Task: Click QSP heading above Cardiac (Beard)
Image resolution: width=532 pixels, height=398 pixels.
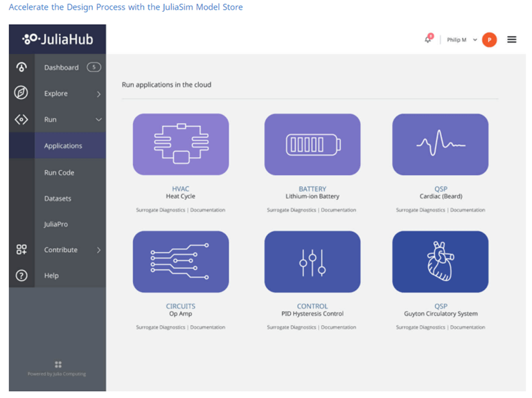Action: point(441,189)
